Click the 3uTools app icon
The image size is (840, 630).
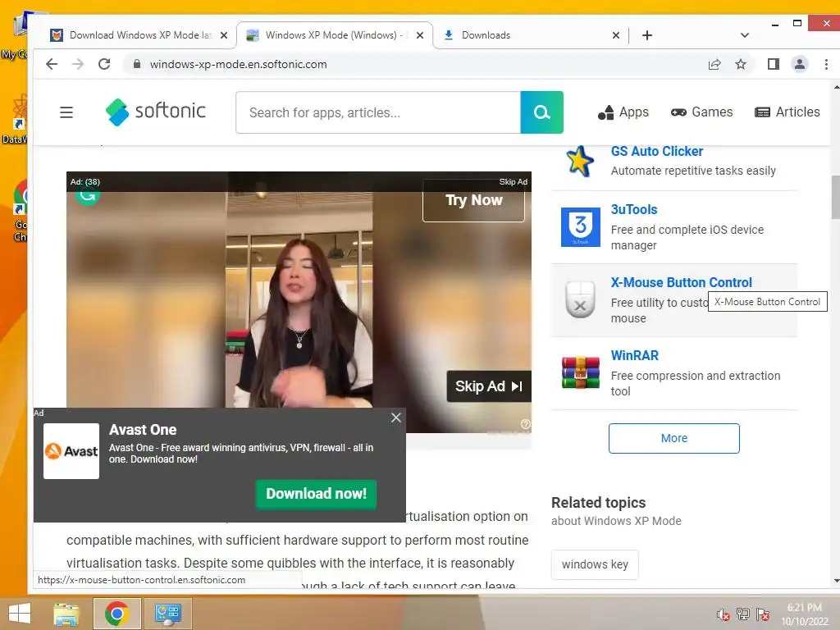pyautogui.click(x=580, y=227)
